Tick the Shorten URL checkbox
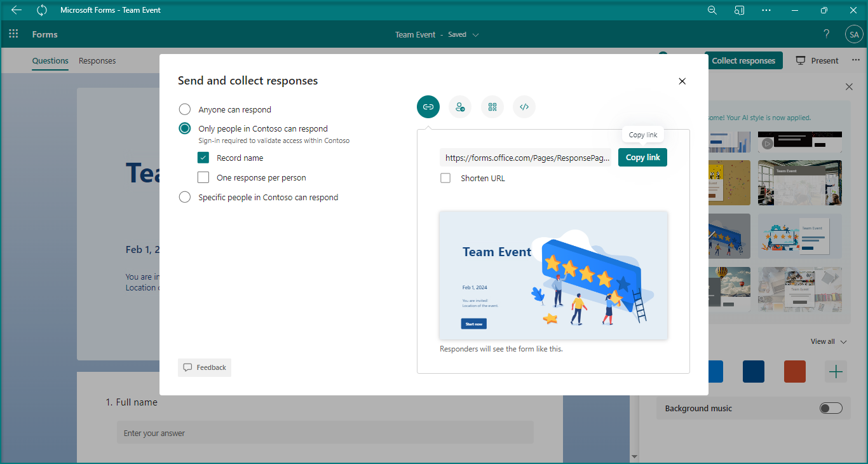Image resolution: width=868 pixels, height=464 pixels. click(445, 178)
